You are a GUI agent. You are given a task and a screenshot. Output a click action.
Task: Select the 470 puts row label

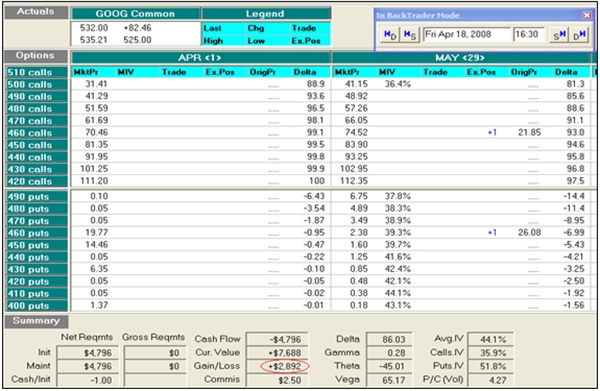[x=36, y=221]
